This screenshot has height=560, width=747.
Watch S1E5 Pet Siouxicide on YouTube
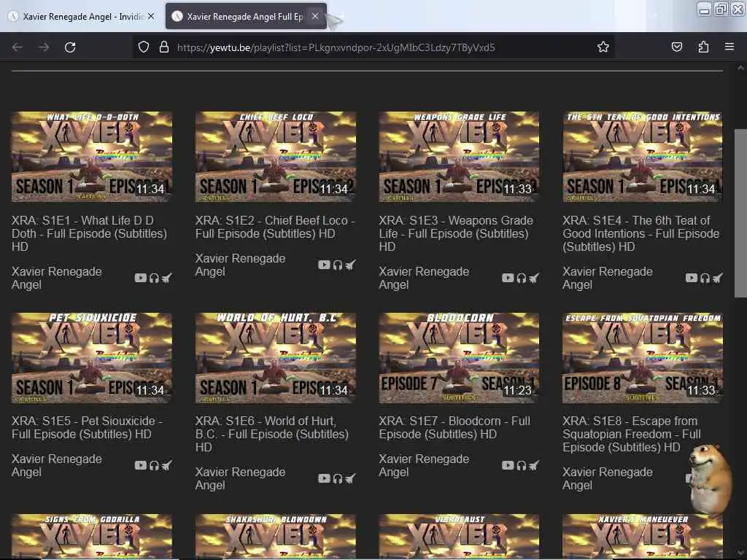(141, 465)
